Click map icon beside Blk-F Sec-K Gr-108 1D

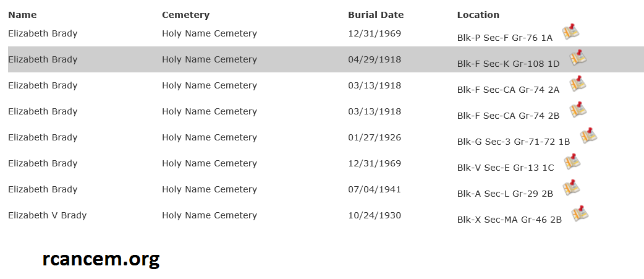(x=578, y=58)
